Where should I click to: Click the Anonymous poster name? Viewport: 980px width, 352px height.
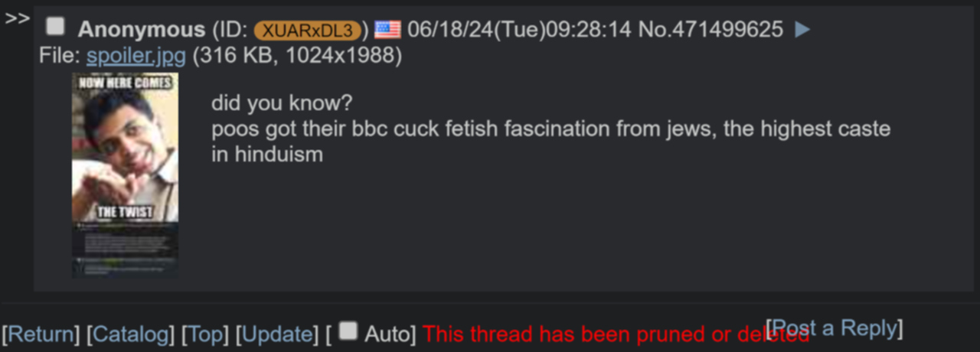142,30
